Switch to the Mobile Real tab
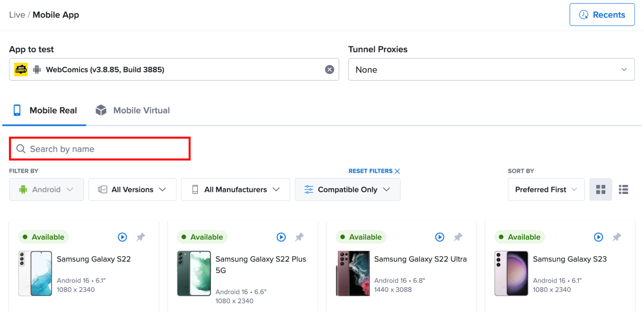The width and height of the screenshot is (644, 312). 45,110
